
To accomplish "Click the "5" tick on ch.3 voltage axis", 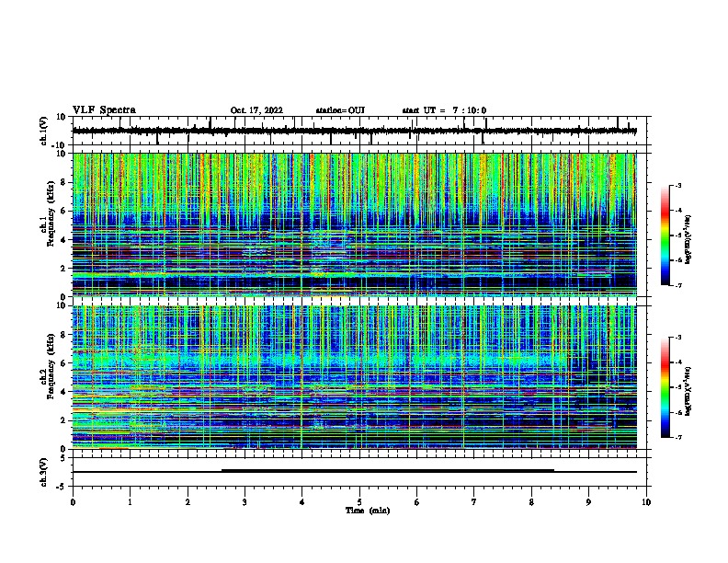I will [x=63, y=458].
